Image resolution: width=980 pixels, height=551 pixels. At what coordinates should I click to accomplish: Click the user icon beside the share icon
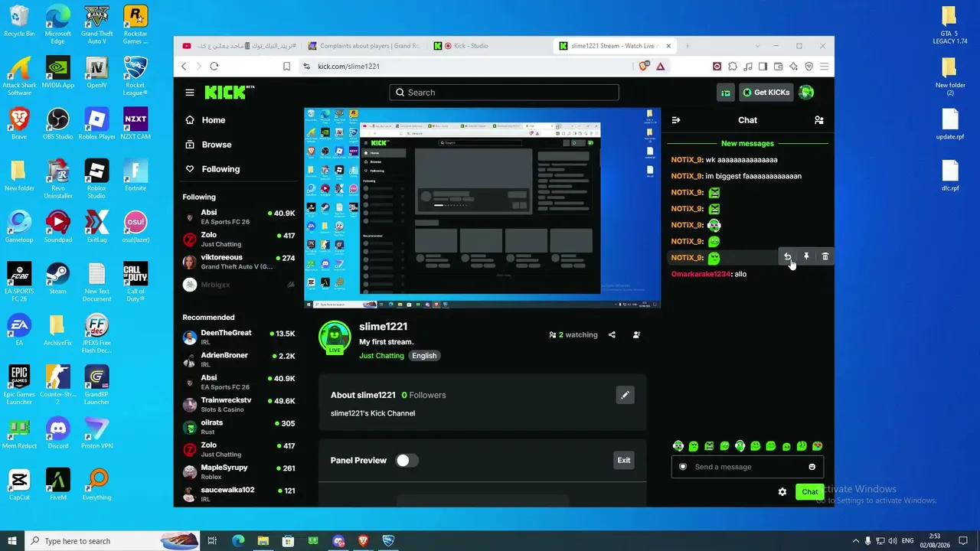[x=636, y=334]
